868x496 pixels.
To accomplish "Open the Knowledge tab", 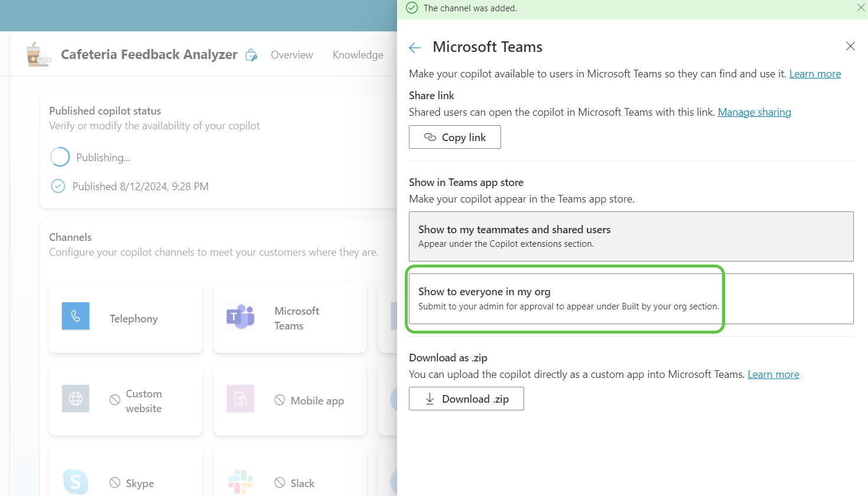I will (x=357, y=55).
